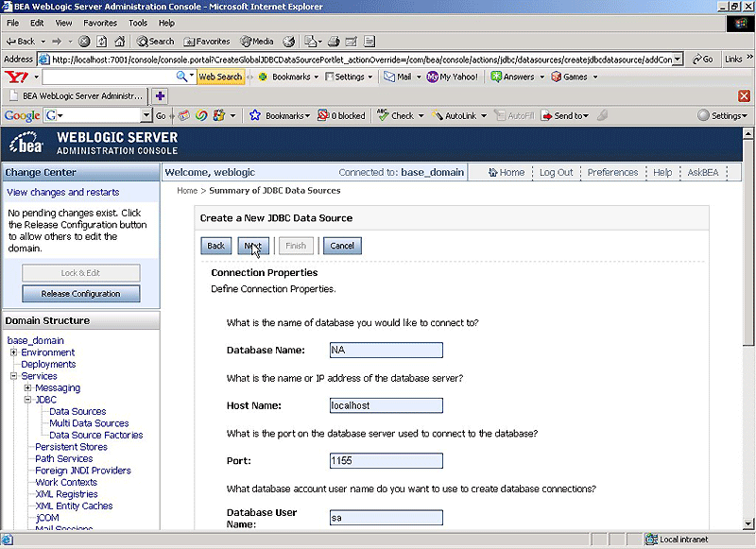Expand the Messaging tree node
The image size is (756, 549).
click(27, 388)
